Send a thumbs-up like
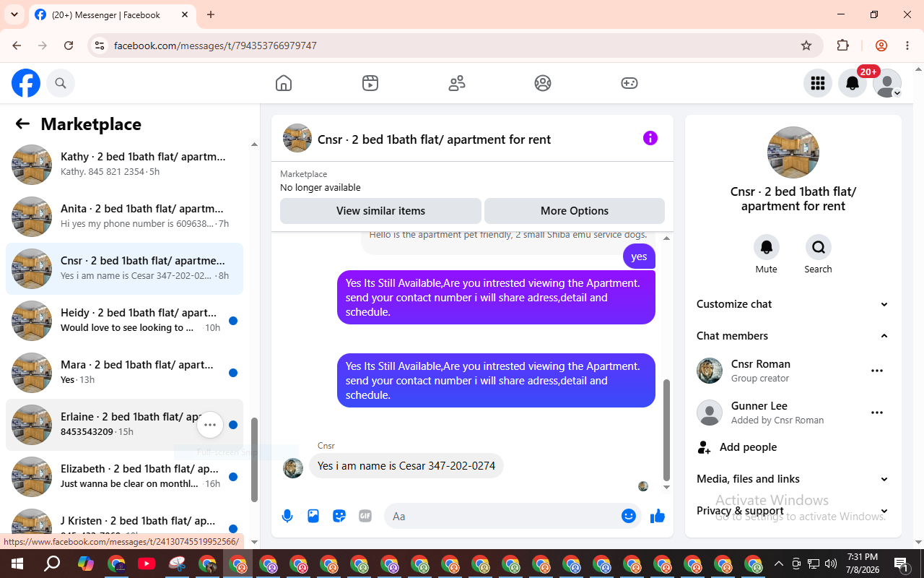Image resolution: width=924 pixels, height=578 pixels. [x=658, y=516]
